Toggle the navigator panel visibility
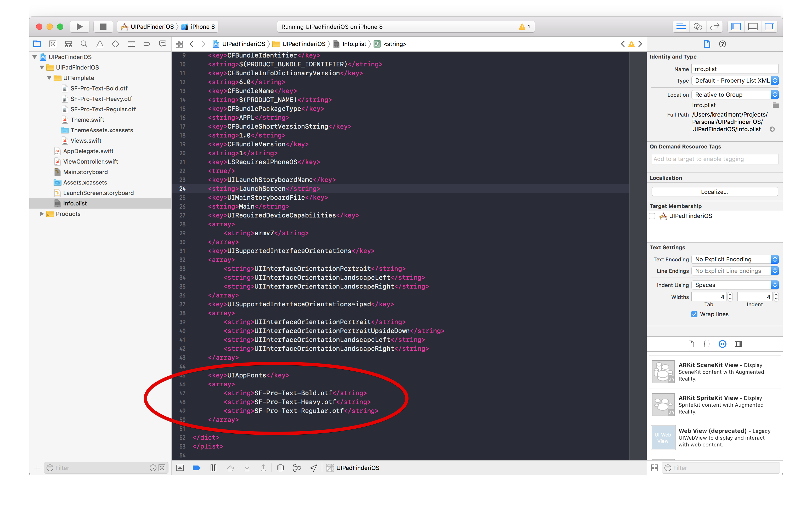 pyautogui.click(x=736, y=27)
